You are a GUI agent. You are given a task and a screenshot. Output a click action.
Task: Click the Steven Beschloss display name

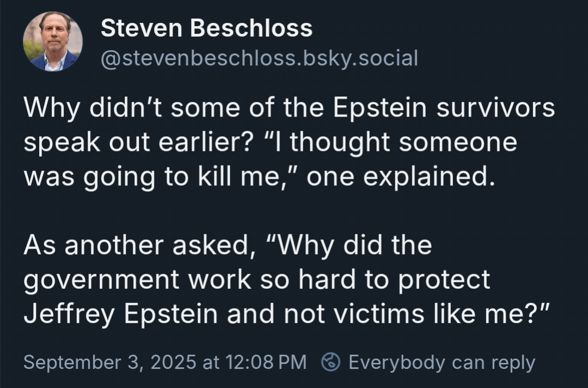click(207, 28)
